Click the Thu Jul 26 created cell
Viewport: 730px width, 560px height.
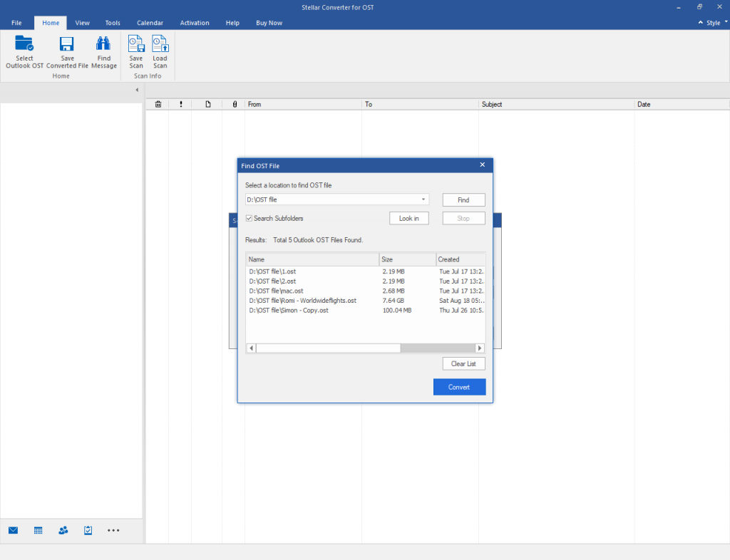click(461, 310)
